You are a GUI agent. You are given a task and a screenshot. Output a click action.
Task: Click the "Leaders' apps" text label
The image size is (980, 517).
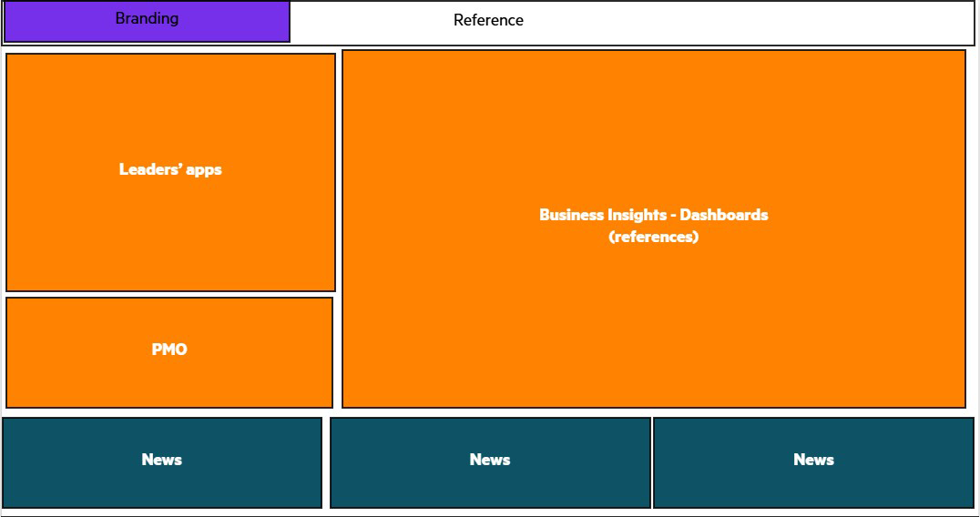pos(170,169)
